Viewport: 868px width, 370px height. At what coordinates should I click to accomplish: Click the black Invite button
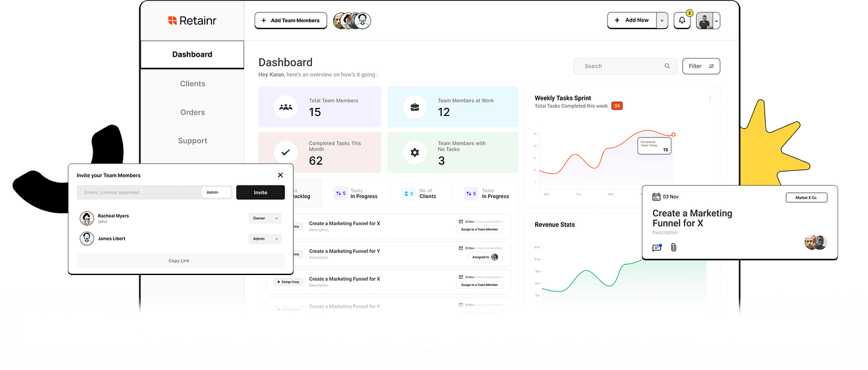(x=260, y=192)
